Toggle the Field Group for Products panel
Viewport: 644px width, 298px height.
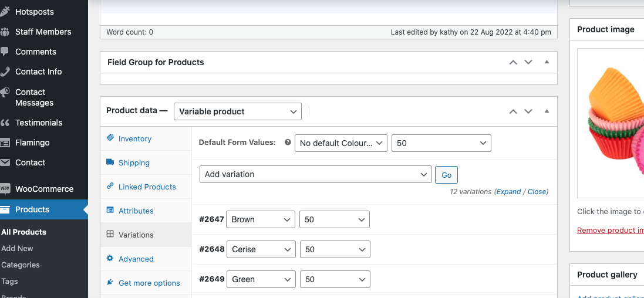coord(547,62)
